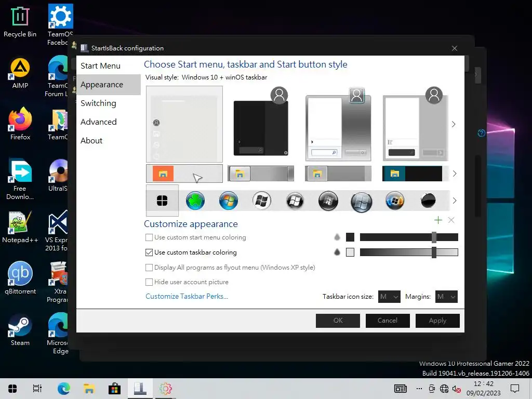Click the Cancel button
This screenshot has width=532, height=399.
(x=388, y=321)
